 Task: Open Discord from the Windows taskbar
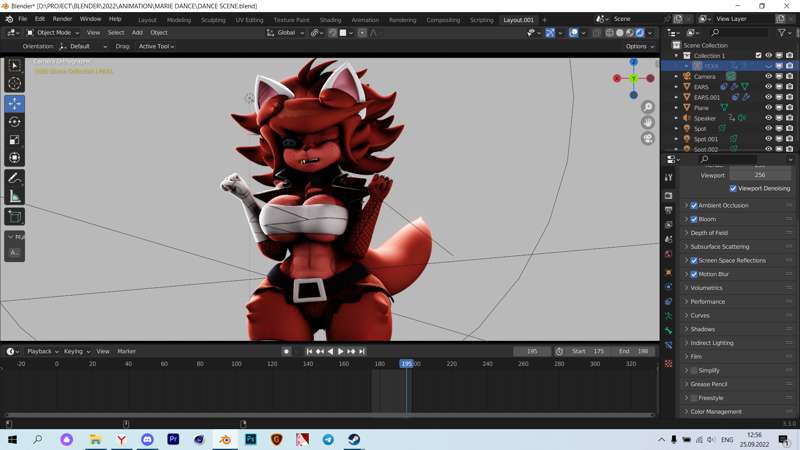click(147, 439)
